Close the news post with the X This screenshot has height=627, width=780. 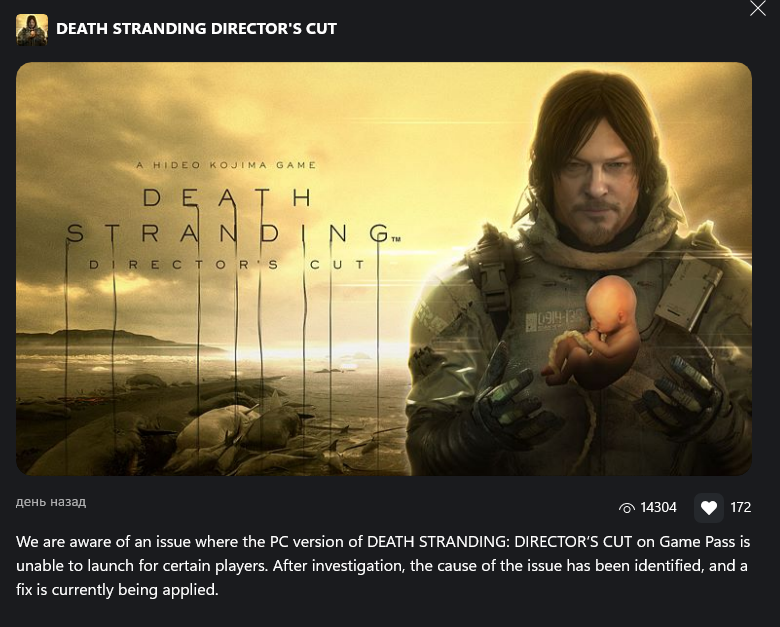(x=758, y=8)
